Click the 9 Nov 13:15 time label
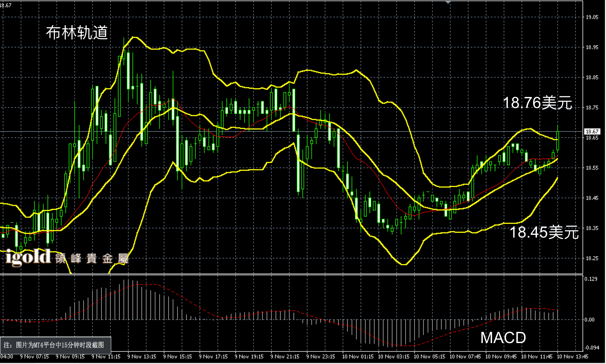 (142, 356)
